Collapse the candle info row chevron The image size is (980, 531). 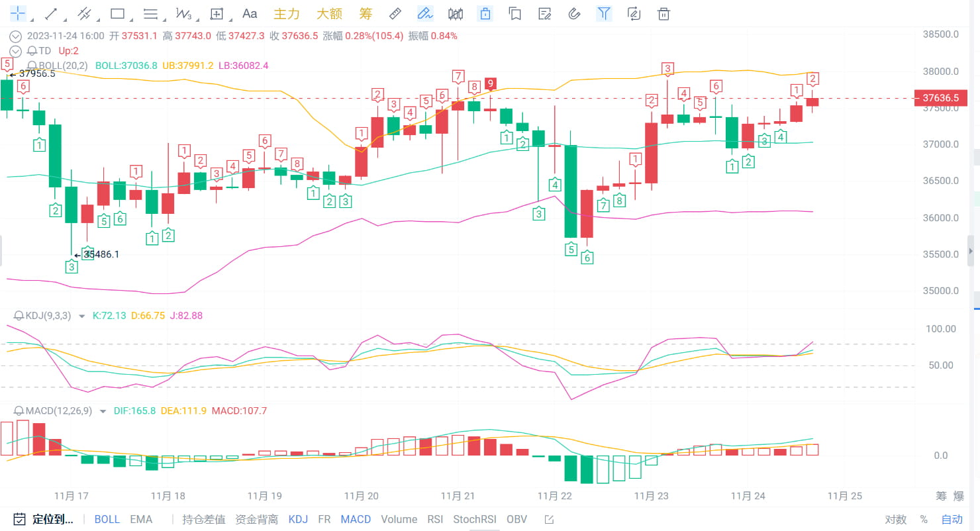coord(15,36)
